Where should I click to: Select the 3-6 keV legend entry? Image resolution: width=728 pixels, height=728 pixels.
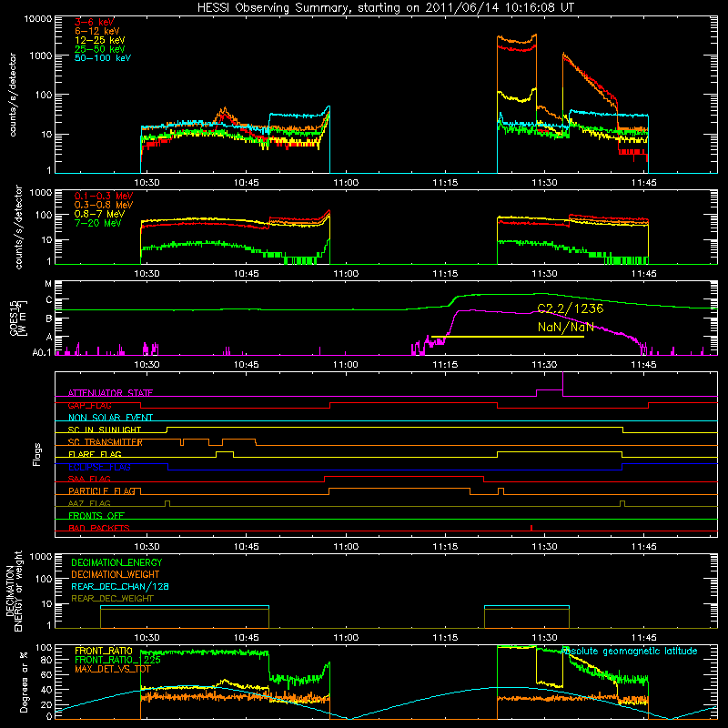(x=95, y=22)
